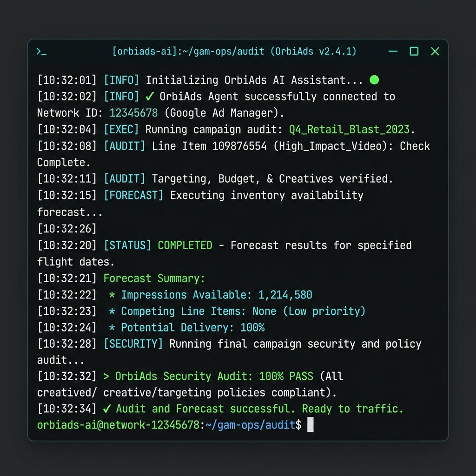Viewport: 476px width, 476px height.
Task: Click the '[STATUS]' tag
Action: click(x=127, y=245)
